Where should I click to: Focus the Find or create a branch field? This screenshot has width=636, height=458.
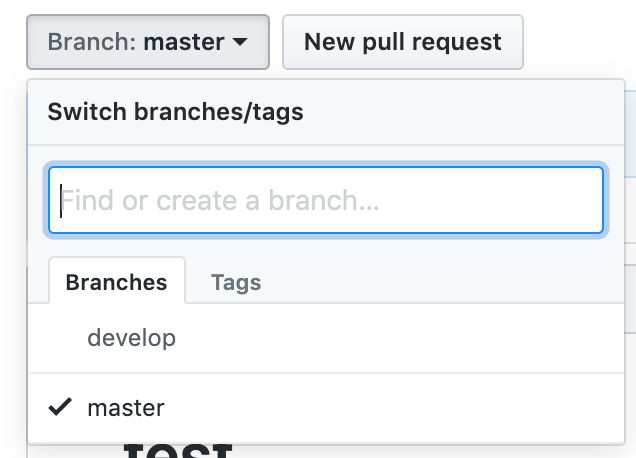326,200
